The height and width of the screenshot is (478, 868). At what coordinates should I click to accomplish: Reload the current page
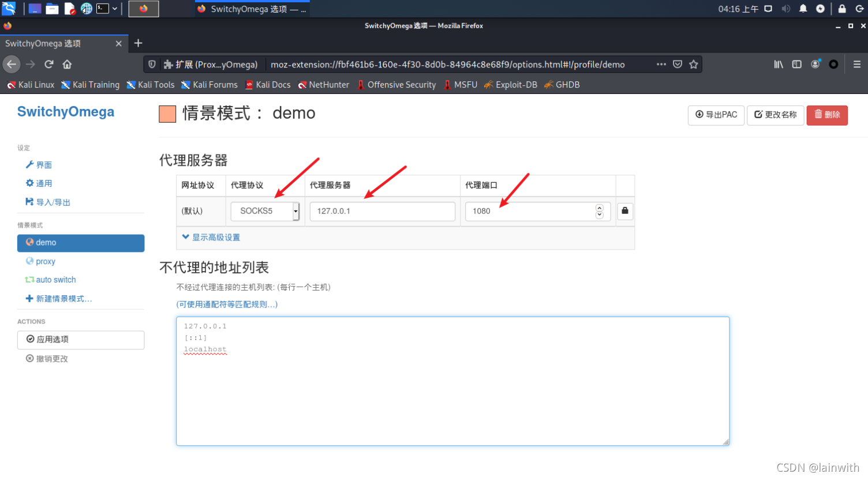tap(49, 64)
